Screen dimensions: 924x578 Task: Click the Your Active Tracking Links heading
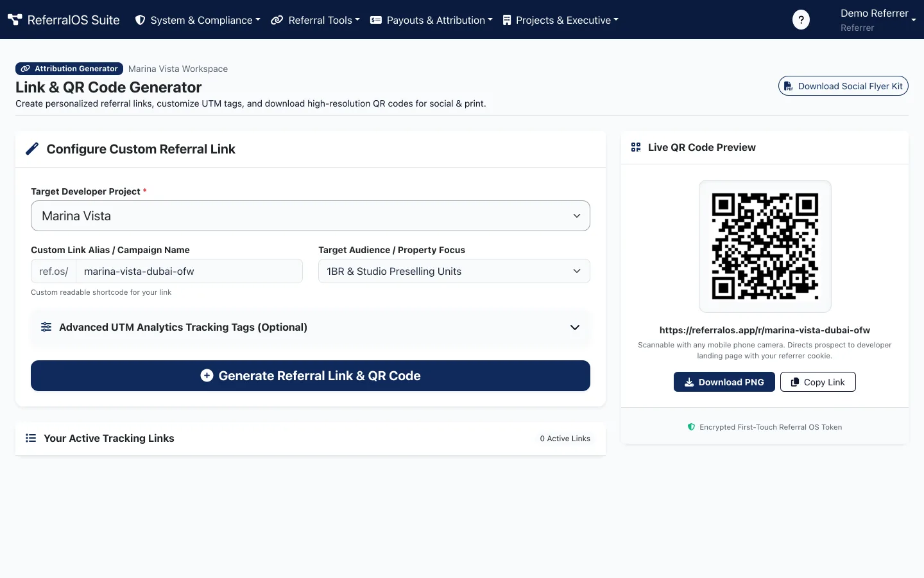coord(109,438)
